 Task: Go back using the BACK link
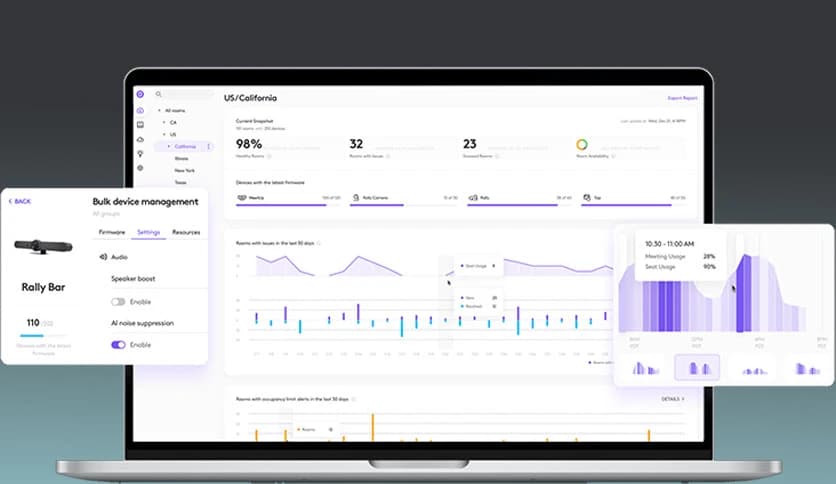(x=20, y=201)
